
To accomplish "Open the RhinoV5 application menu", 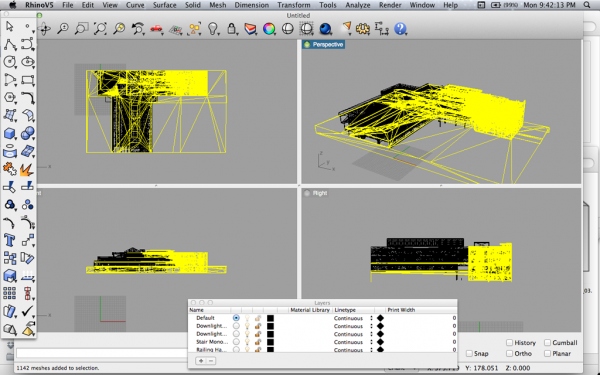I will [39, 5].
